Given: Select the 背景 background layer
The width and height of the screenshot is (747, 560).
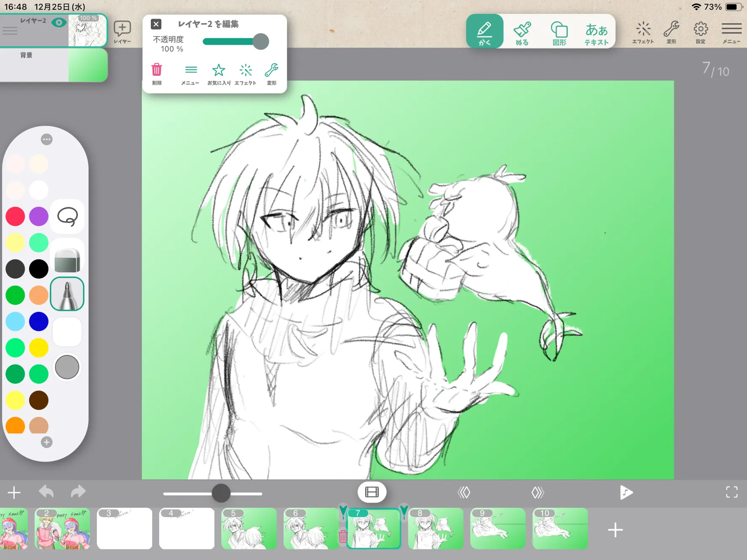Looking at the screenshot, I should tap(54, 65).
